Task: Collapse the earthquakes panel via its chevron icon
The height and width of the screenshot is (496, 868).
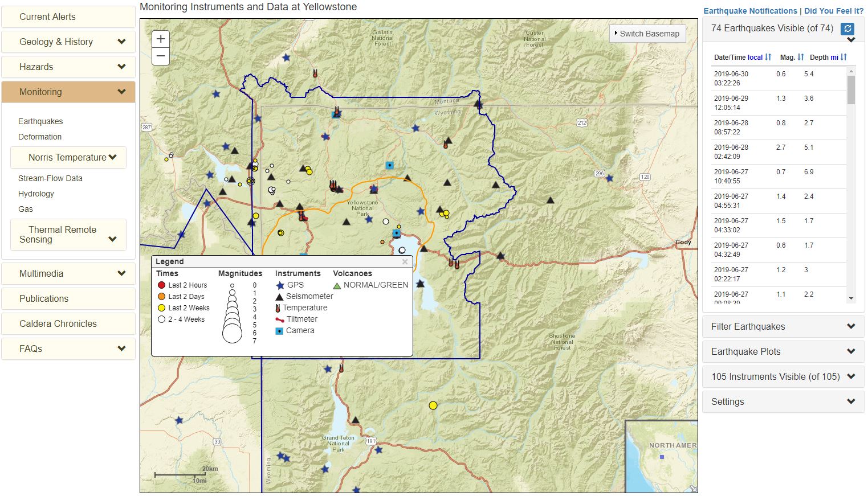Action: (x=850, y=40)
